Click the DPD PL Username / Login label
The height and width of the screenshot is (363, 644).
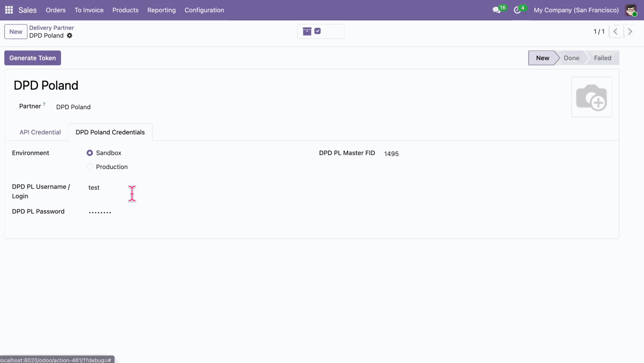click(x=41, y=191)
